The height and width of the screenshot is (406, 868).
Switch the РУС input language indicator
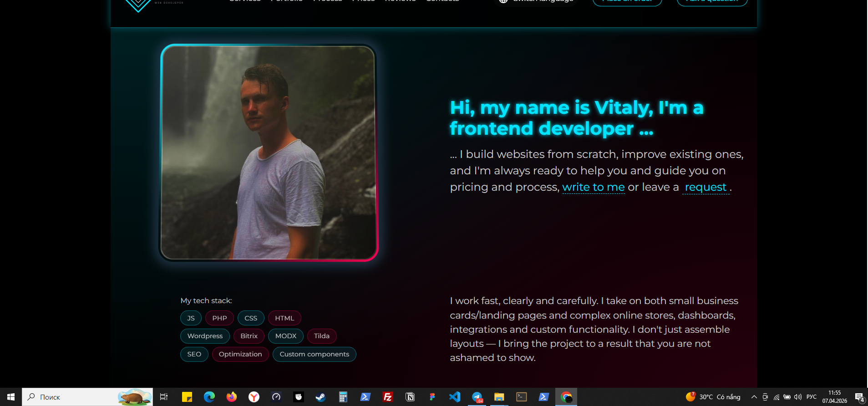coord(812,397)
